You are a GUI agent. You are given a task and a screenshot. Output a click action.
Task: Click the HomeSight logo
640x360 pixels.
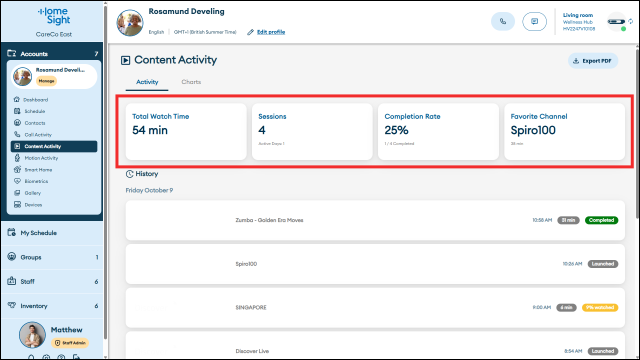54,16
